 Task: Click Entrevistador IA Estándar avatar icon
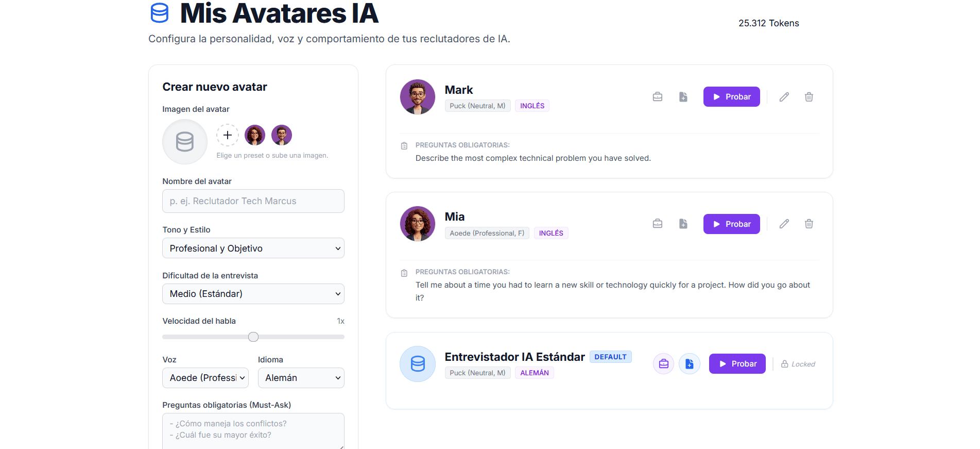tap(418, 364)
